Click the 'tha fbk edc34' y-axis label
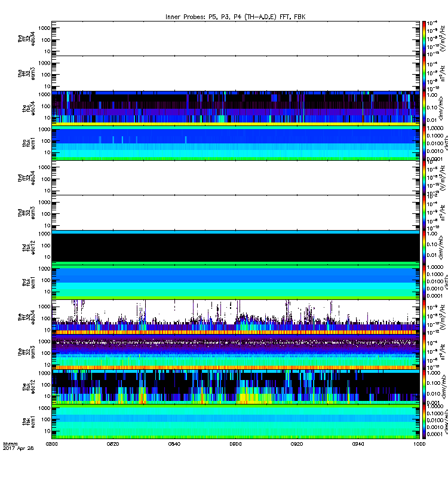448x478 pixels. tap(29, 109)
